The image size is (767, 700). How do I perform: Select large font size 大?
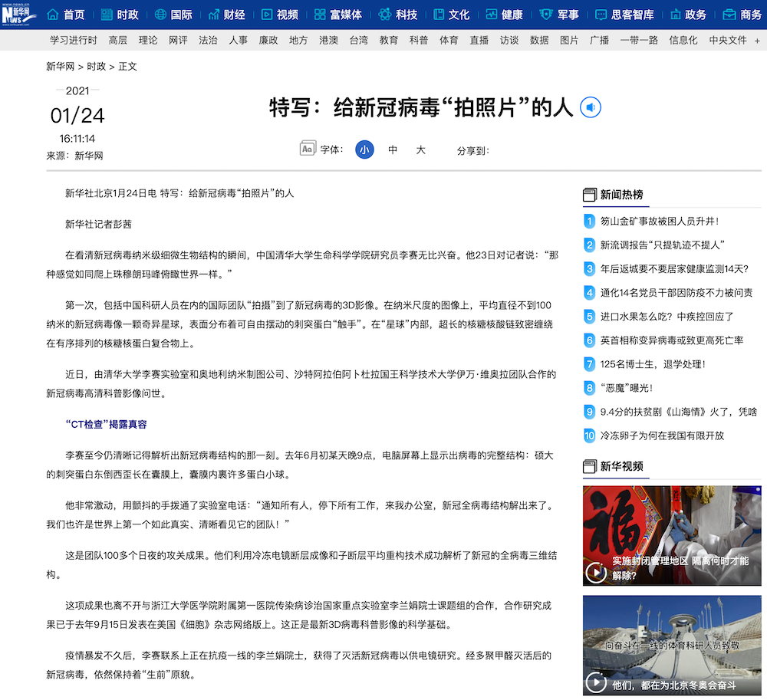click(420, 150)
